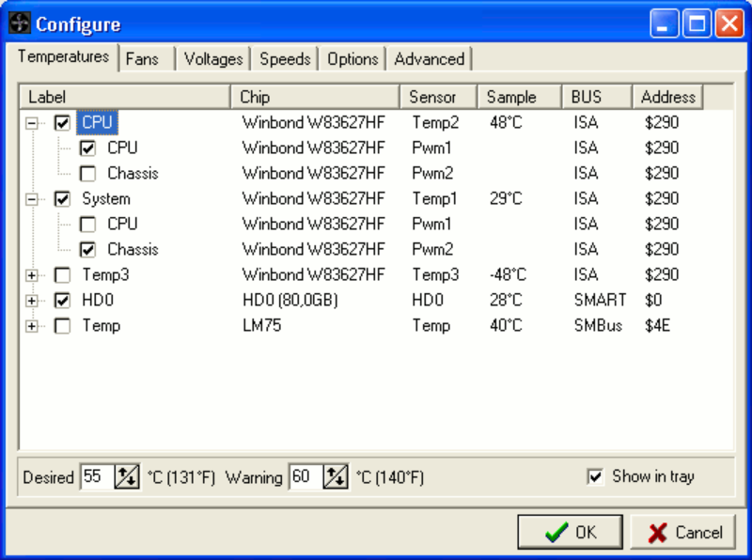Collapse the System tree node
Screen dimensions: 752x560
(33, 199)
